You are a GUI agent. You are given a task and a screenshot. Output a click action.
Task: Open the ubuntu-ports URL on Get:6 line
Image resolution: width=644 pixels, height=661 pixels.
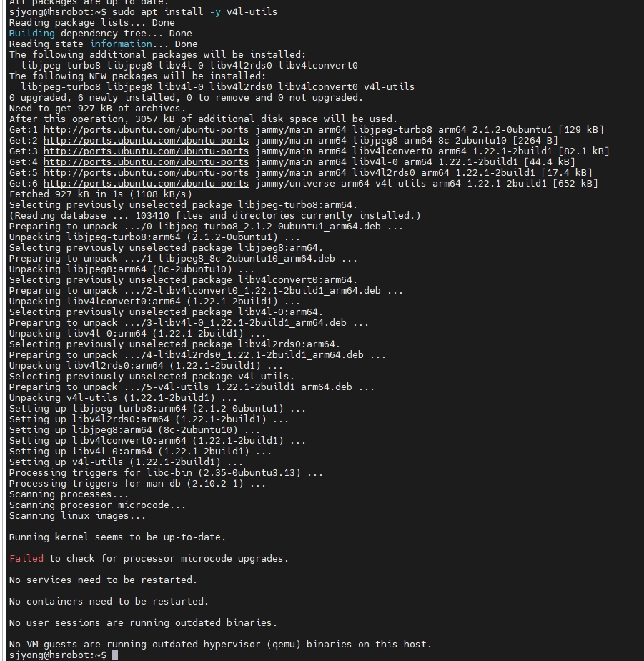click(146, 184)
